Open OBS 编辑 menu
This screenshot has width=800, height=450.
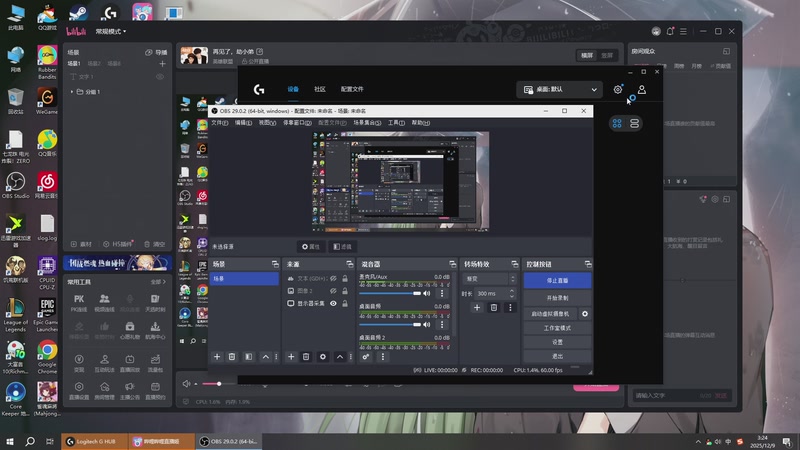tap(243, 123)
